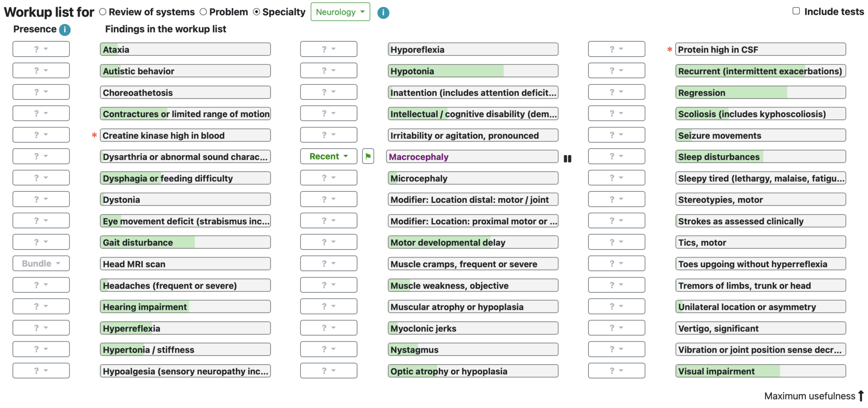
Task: Click the Maximum usefulness up arrow
Action: [x=861, y=396]
